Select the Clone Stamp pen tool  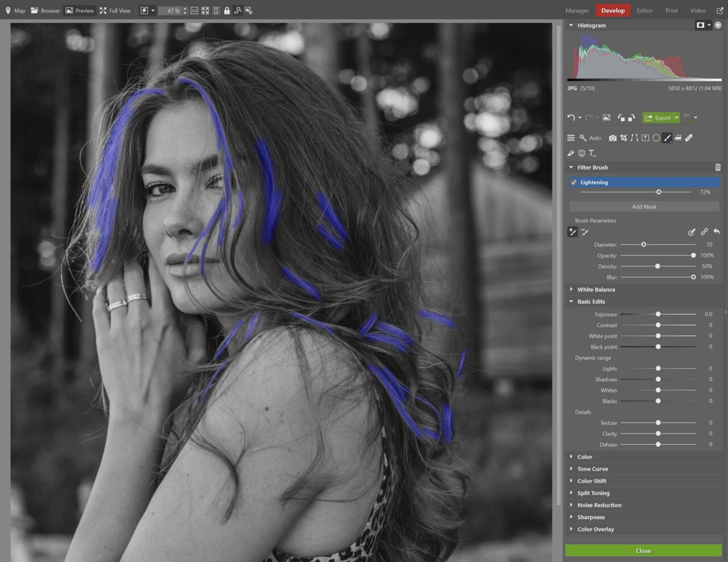tap(571, 153)
